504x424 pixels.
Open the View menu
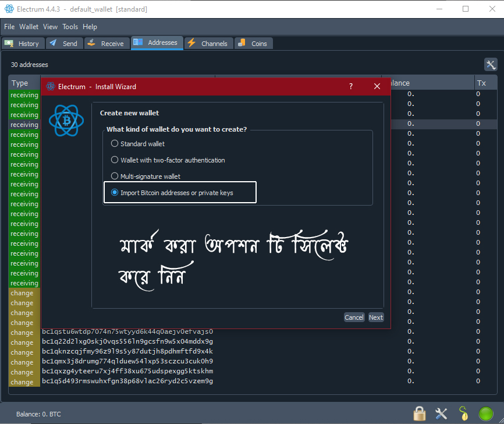point(50,27)
